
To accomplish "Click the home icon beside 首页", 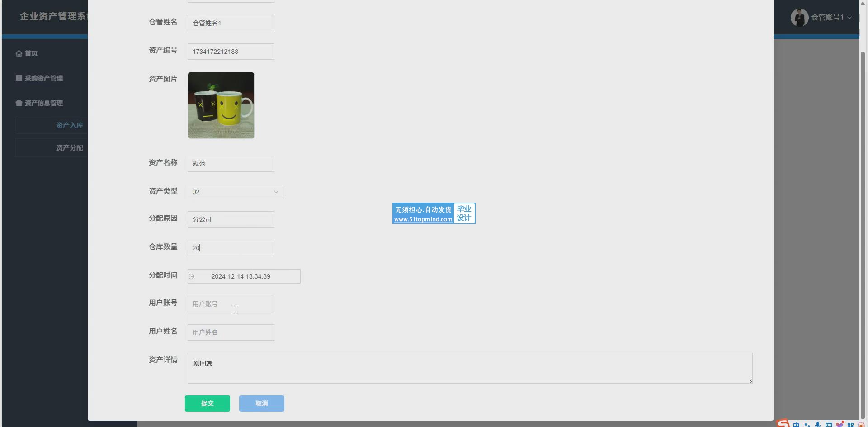I will (x=19, y=53).
